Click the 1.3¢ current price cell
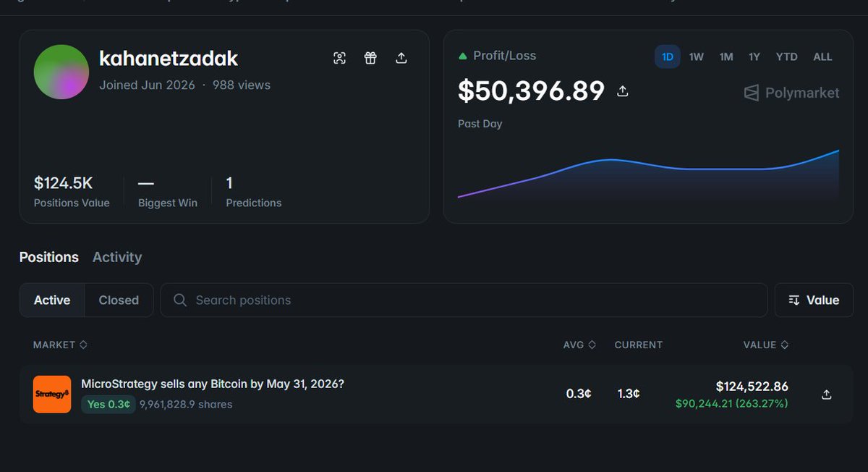The height and width of the screenshot is (472, 868). point(629,394)
